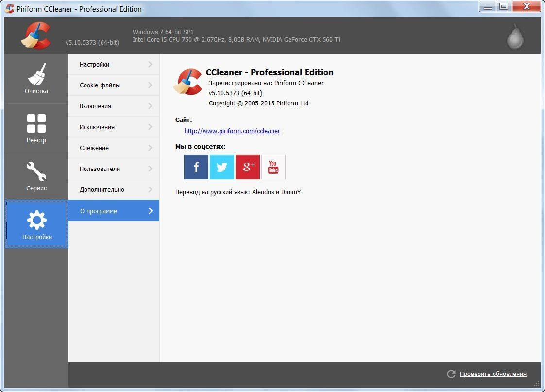Click chevron next to Дополнительно

click(x=150, y=189)
